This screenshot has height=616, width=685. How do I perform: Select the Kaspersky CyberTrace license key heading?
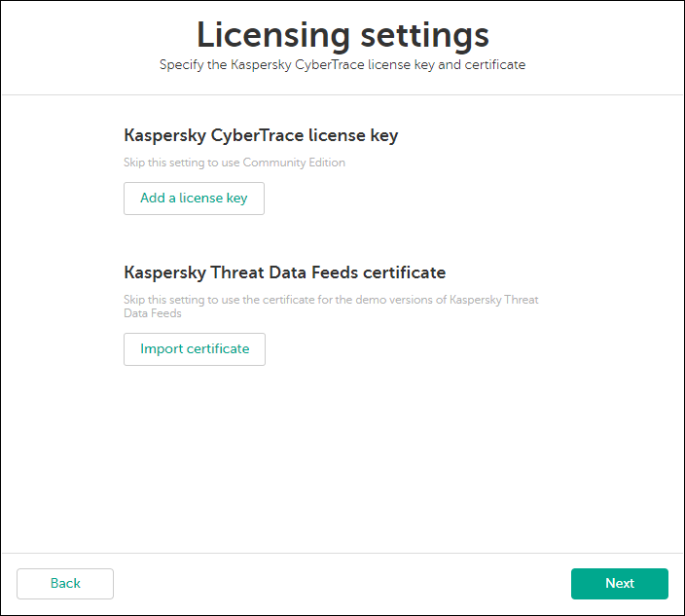click(261, 136)
